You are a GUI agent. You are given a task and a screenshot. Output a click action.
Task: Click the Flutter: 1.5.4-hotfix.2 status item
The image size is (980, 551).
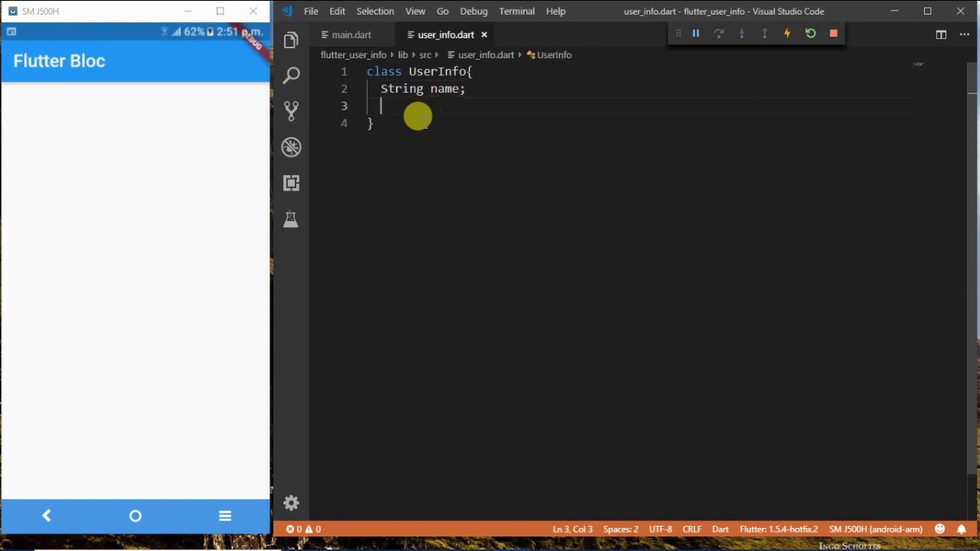pyautogui.click(x=779, y=530)
